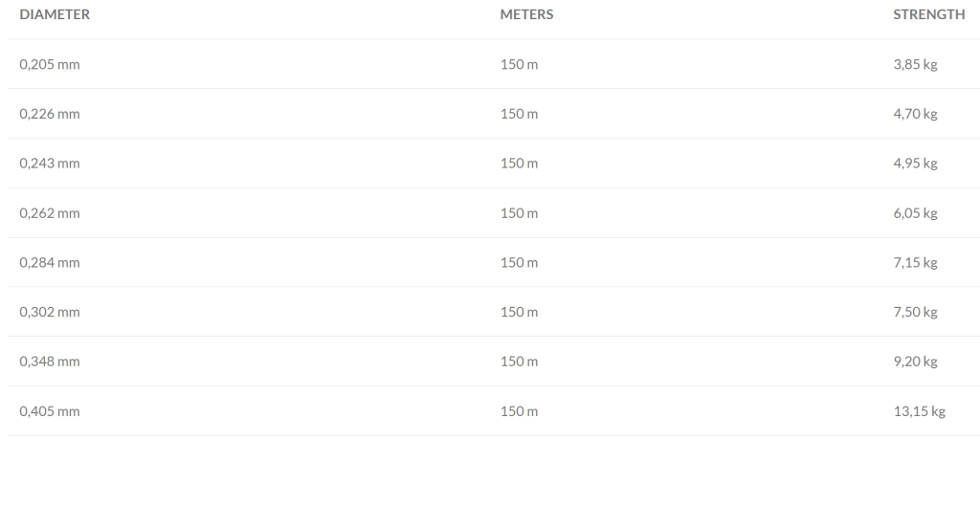This screenshot has height=527, width=980.
Task: Click the 3,85 kg strength value
Action: 915,64
